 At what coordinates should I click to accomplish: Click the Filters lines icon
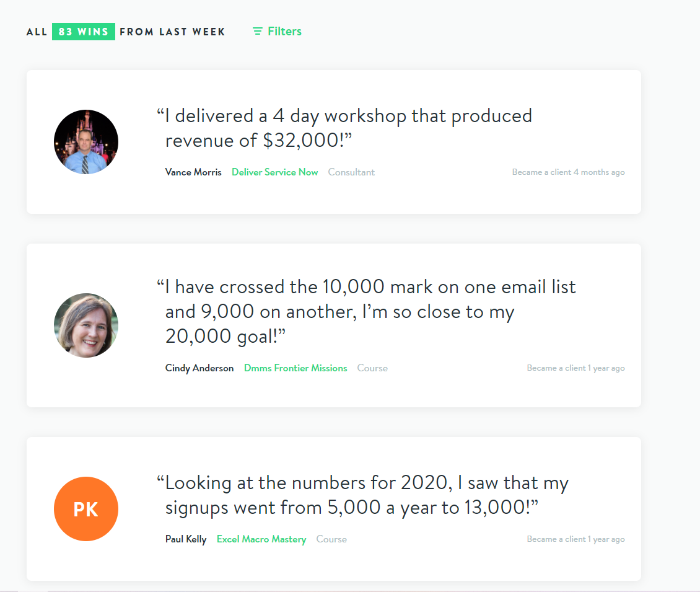click(x=258, y=32)
